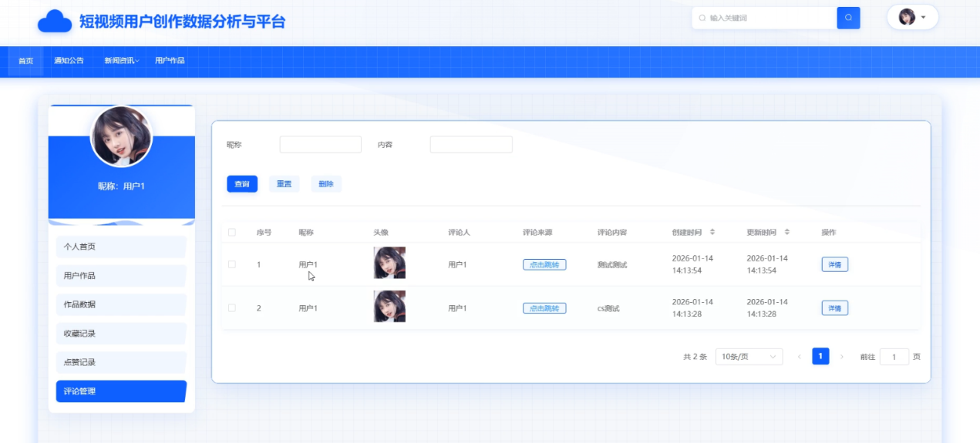Viewport: 980px width, 443px height.
Task: Focus the 昵称 filter input
Action: [320, 144]
